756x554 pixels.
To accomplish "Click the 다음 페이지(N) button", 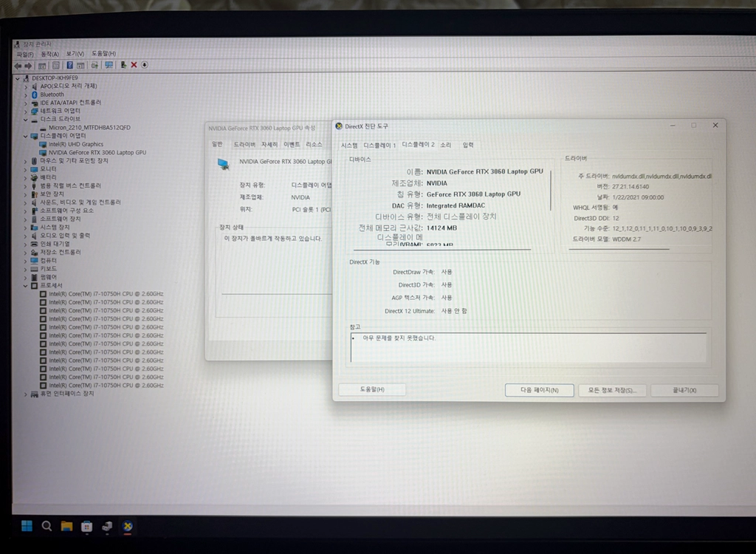I will pyautogui.click(x=539, y=390).
